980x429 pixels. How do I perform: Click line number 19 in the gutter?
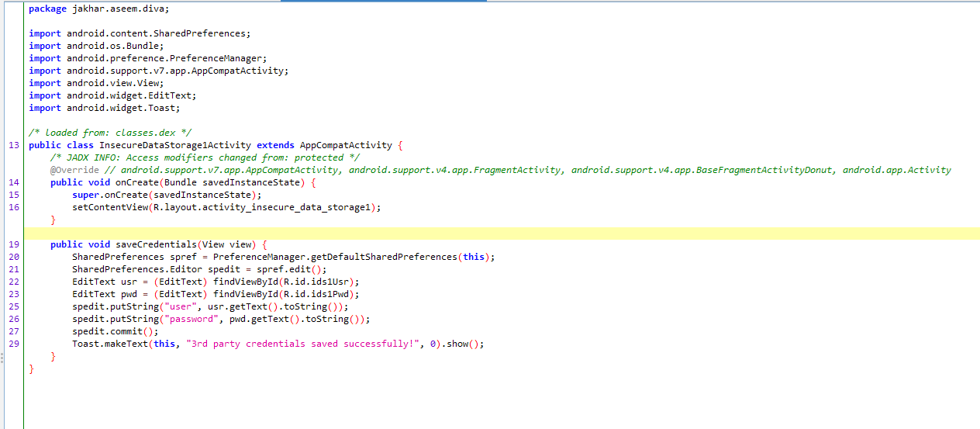(15, 244)
